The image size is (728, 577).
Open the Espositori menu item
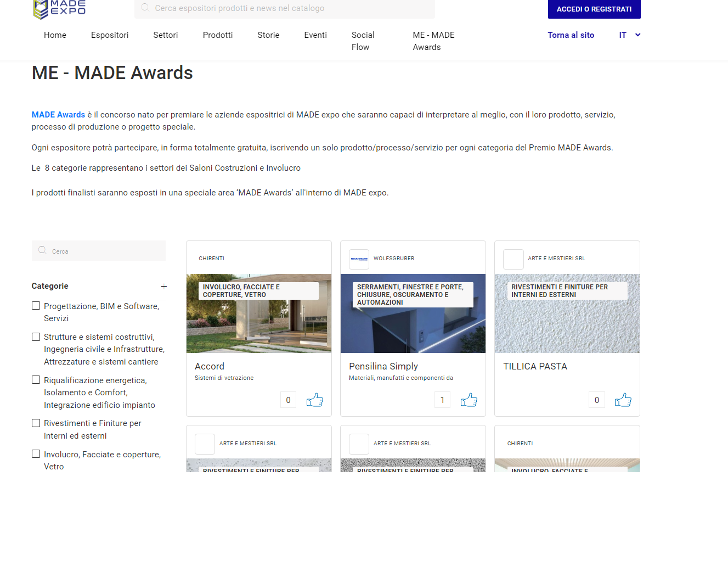click(x=110, y=35)
